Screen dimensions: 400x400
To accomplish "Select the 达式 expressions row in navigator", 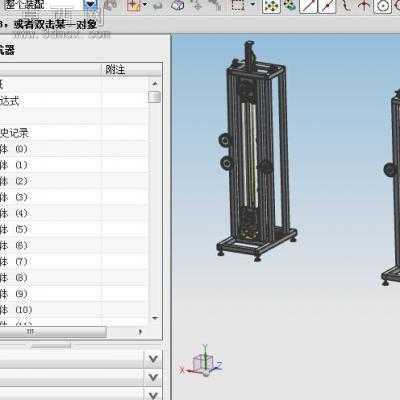I will [10, 101].
